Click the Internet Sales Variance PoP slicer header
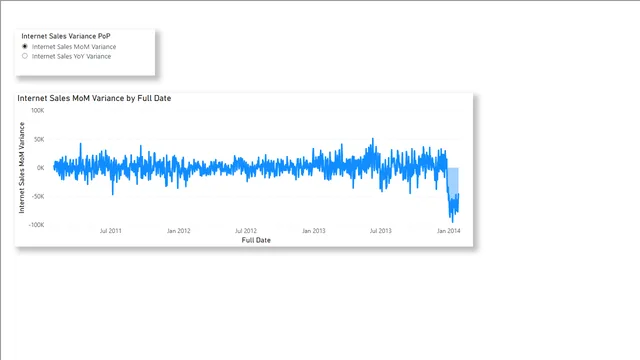 (x=66, y=36)
